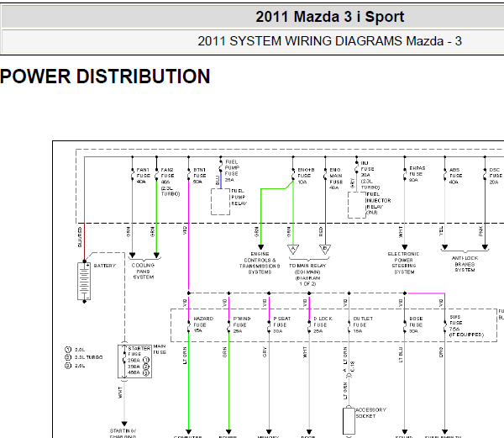The width and height of the screenshot is (504, 438).
Task: Click the FAN2 FUSE label
Action: (170, 182)
